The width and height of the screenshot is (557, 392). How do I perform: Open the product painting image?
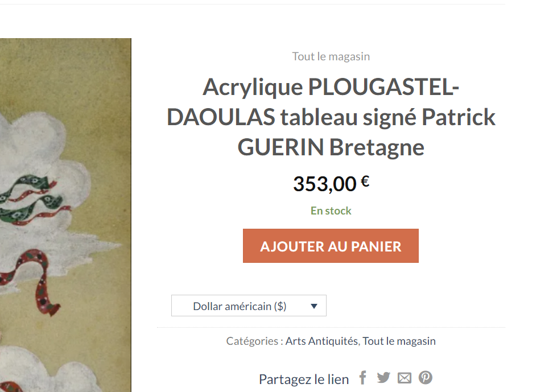pos(65,215)
